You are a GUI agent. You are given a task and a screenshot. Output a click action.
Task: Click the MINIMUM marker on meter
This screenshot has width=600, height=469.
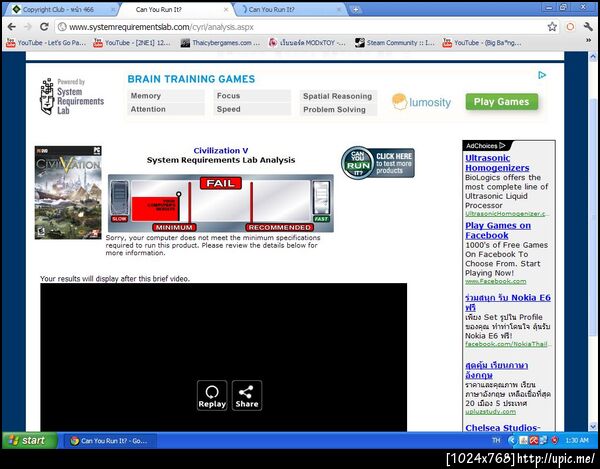pos(174,227)
